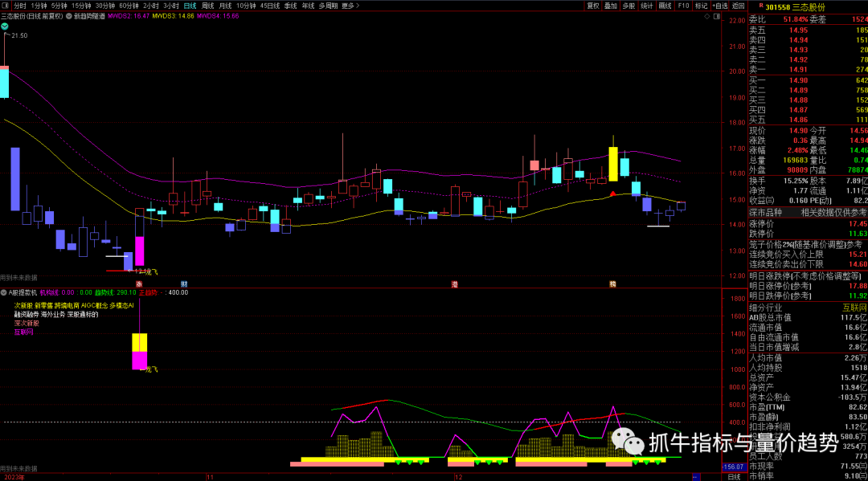Image resolution: width=868 pixels, height=481 pixels.
Task: Click the R margin-trading badge beside the stock code
Action: pos(761,6)
